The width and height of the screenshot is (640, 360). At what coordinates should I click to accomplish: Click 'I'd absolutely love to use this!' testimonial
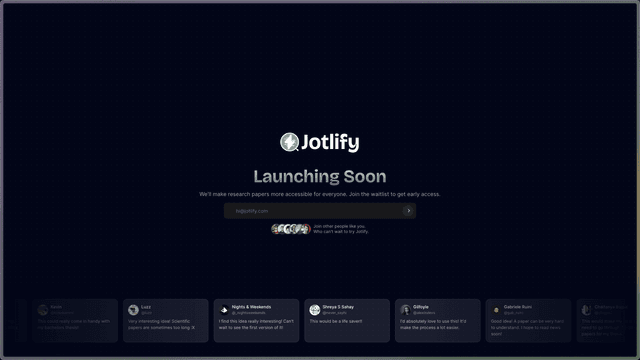(433, 324)
